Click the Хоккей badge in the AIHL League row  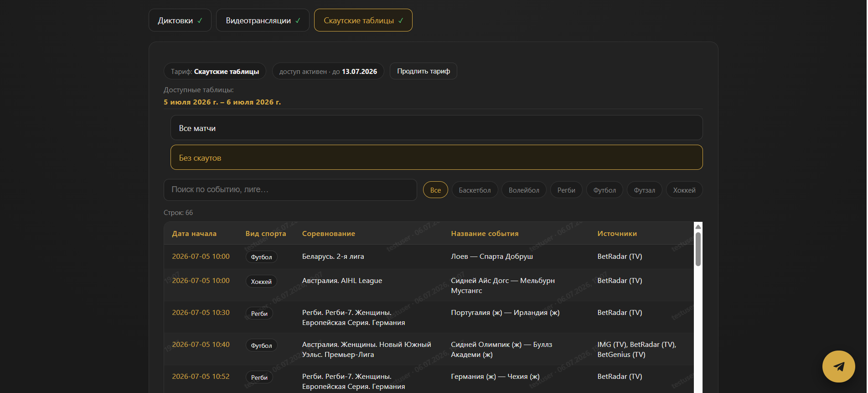261,282
